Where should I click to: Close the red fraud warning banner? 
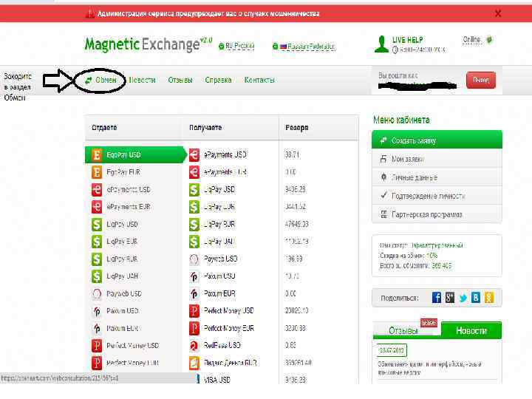click(498, 13)
